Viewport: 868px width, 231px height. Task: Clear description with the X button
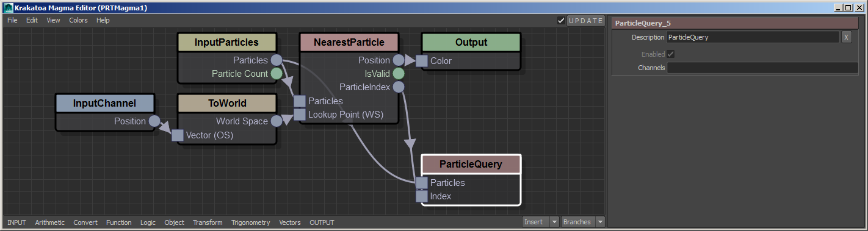846,37
